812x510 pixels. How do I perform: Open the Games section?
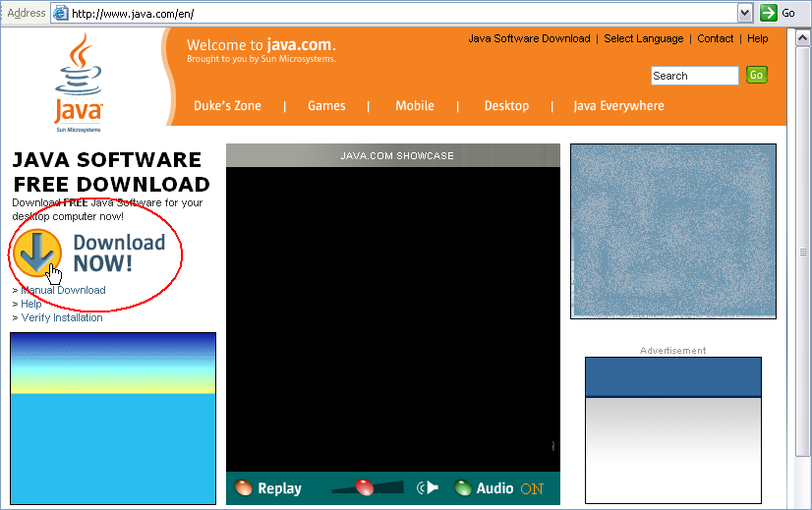click(x=326, y=105)
